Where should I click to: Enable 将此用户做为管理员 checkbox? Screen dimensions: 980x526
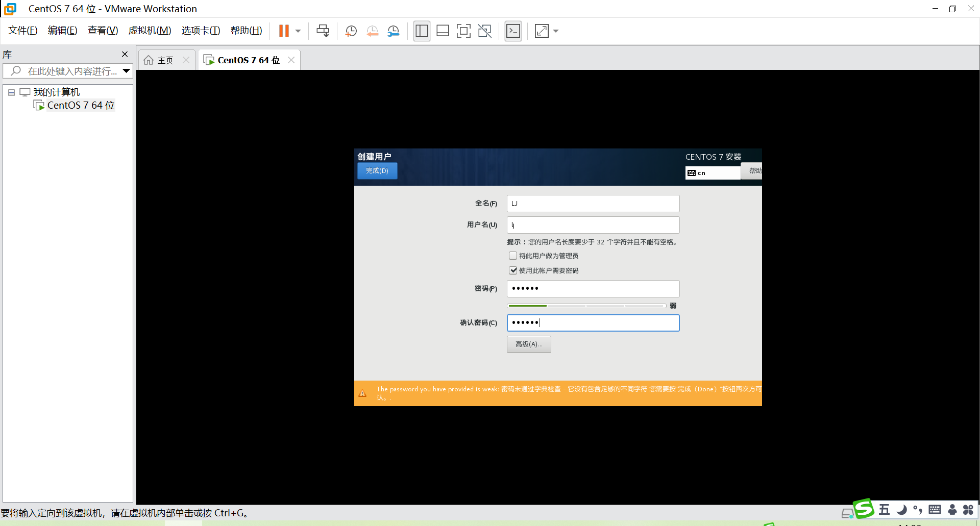pyautogui.click(x=513, y=256)
